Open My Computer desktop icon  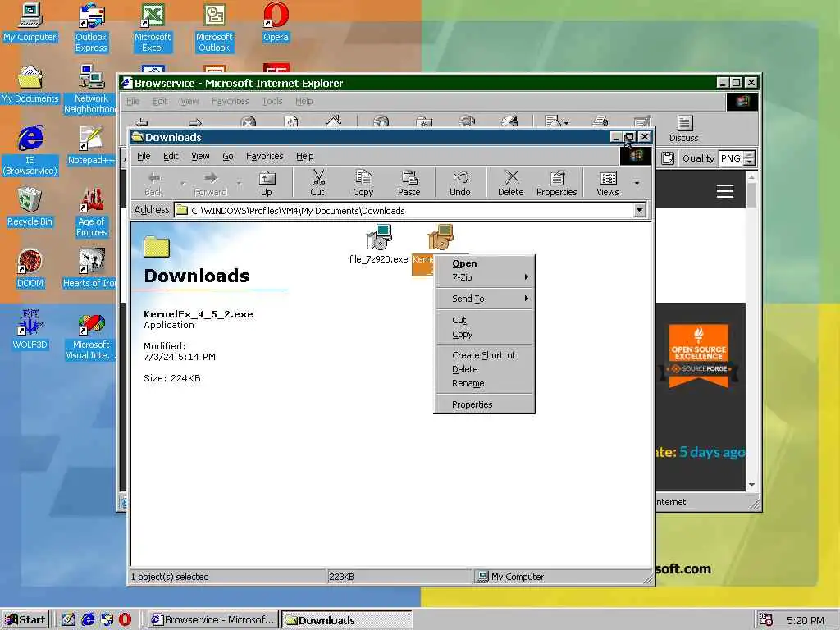[30, 21]
